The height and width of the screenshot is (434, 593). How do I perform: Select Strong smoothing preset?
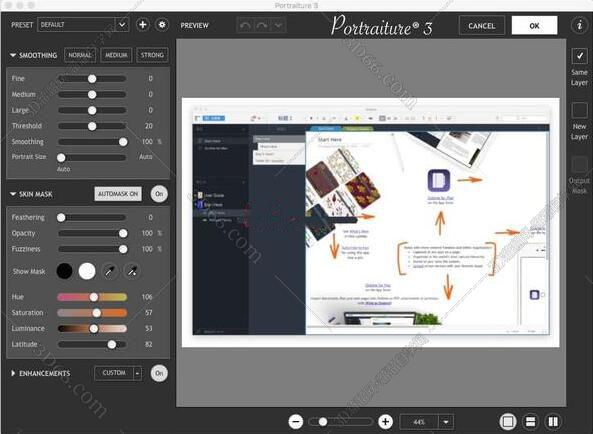click(x=152, y=55)
